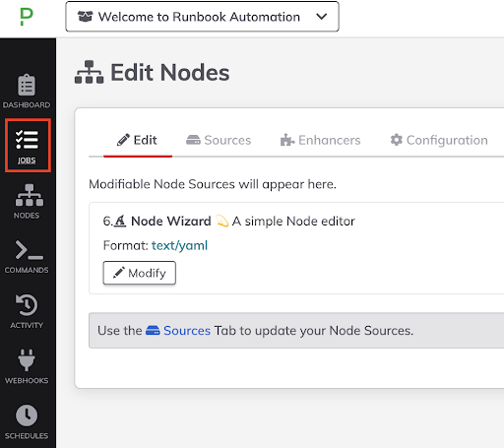Click the Node Wizard icon
Screen dimensions: 504x448
[x=120, y=221]
